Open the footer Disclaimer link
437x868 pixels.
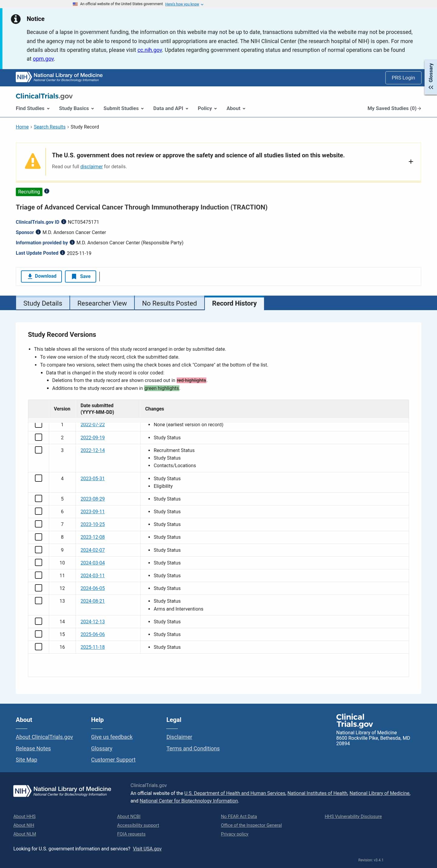pyautogui.click(x=179, y=737)
